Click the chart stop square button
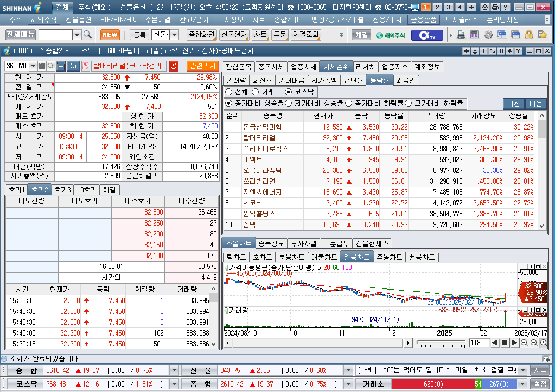 click(505, 343)
